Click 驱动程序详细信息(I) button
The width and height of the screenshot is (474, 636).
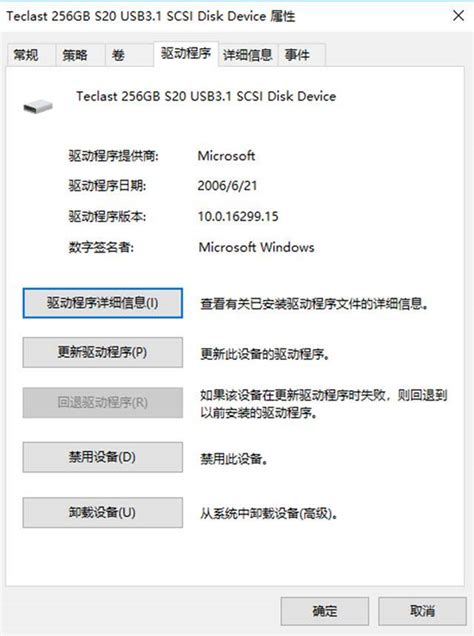tap(103, 303)
